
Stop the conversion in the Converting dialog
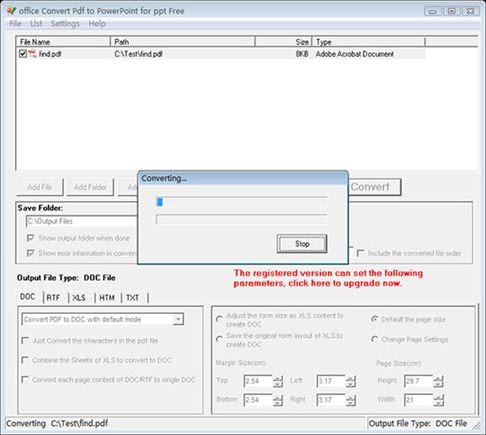pyautogui.click(x=302, y=244)
